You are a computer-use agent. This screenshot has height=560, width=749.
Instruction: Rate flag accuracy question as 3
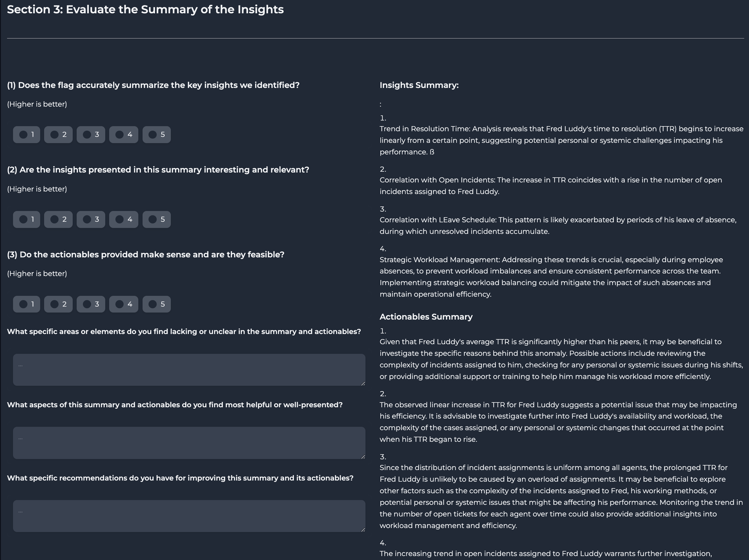[x=87, y=135]
